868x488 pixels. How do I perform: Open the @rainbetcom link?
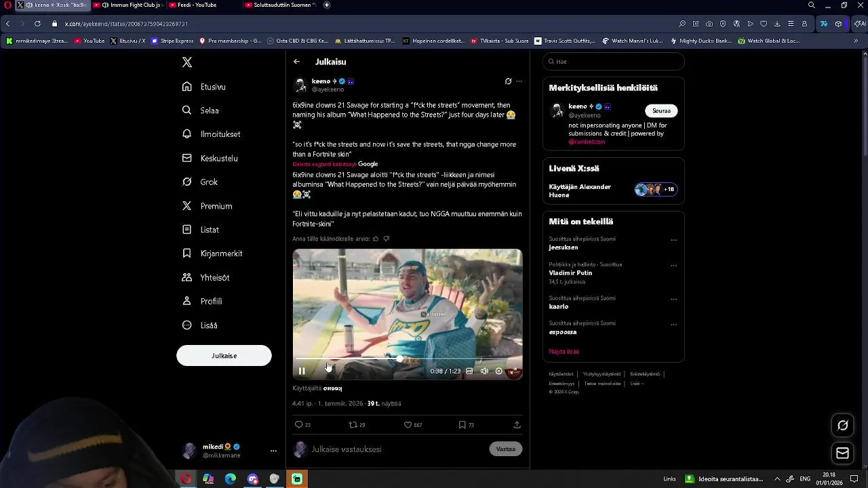[x=587, y=142]
